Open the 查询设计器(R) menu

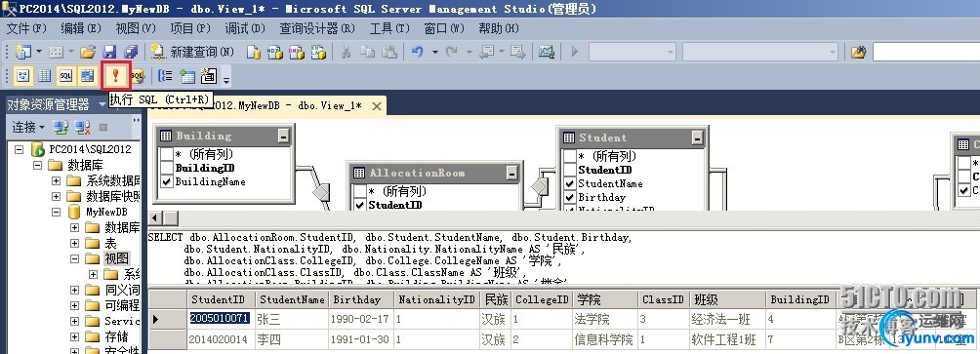(317, 28)
